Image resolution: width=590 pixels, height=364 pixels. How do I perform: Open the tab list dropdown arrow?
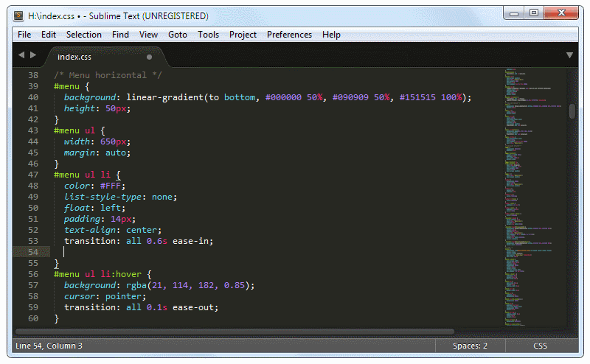569,55
